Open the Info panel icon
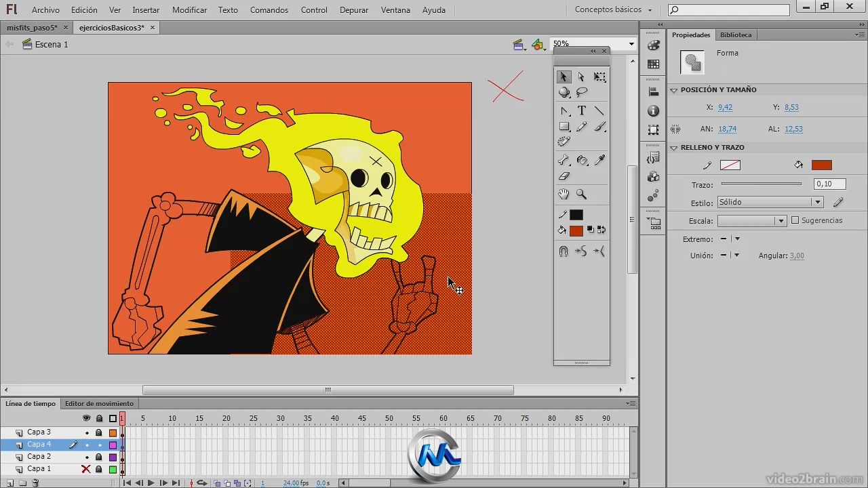This screenshot has width=868, height=488. coord(654,110)
